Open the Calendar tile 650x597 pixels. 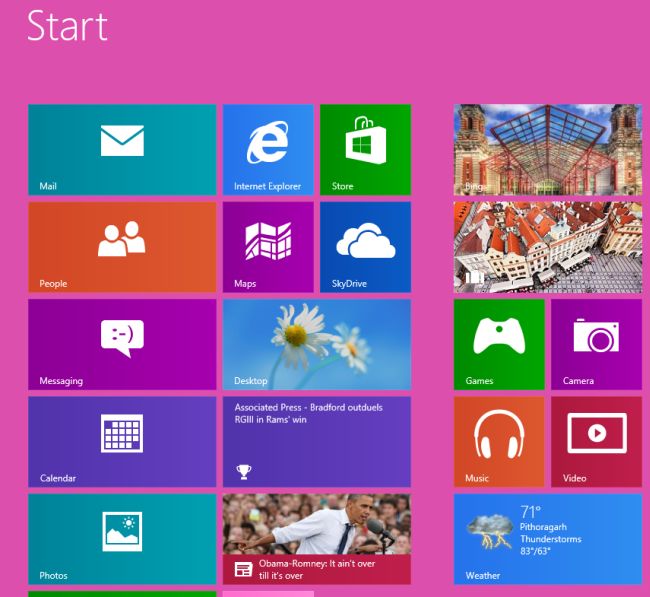click(122, 442)
